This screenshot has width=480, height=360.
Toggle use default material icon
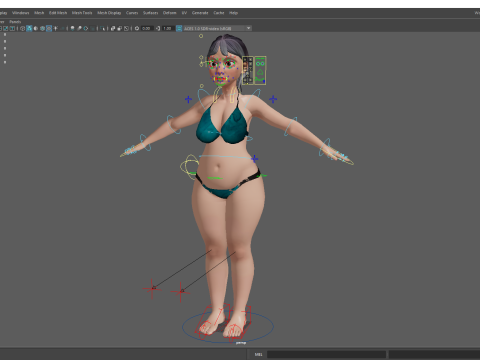[x=36, y=28]
